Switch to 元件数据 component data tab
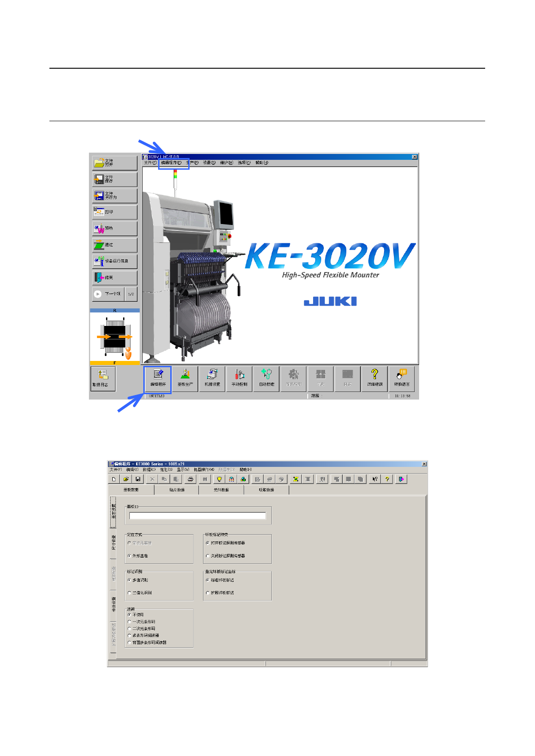Image resolution: width=535 pixels, height=756 pixels. coord(221,490)
